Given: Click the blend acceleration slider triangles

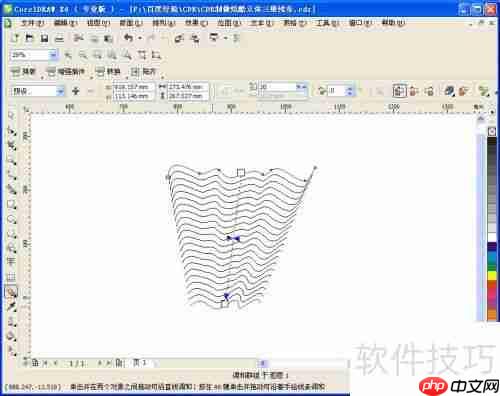Looking at the screenshot, I should tap(233, 238).
